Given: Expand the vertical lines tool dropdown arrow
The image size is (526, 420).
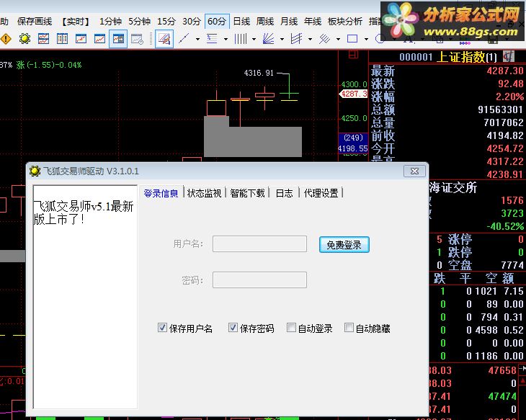Looking at the screenshot, I should [254, 39].
